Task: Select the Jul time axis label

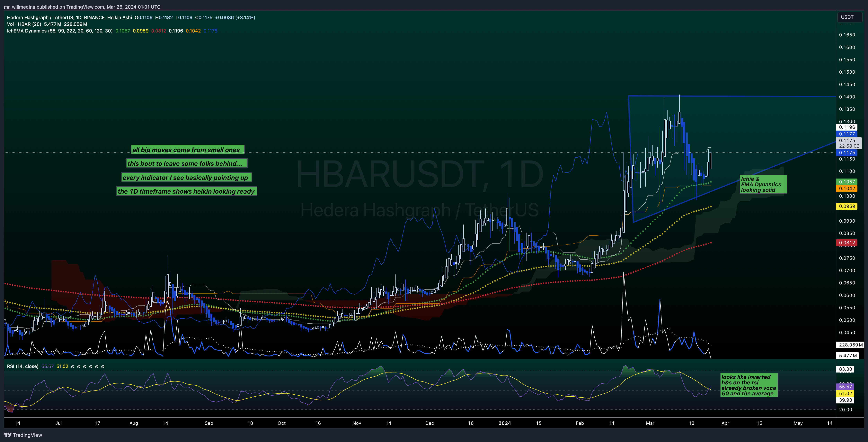Action: (59, 423)
